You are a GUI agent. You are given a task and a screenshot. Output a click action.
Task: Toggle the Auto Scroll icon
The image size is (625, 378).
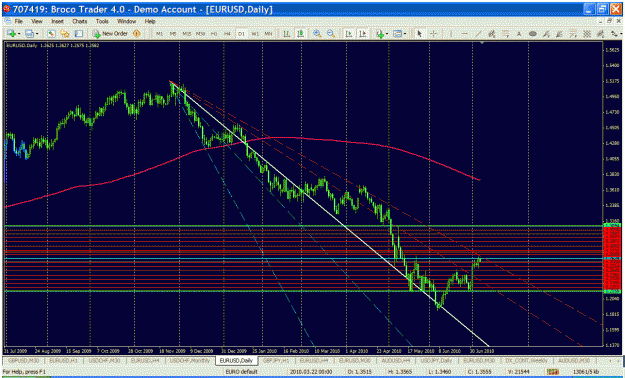tap(349, 34)
